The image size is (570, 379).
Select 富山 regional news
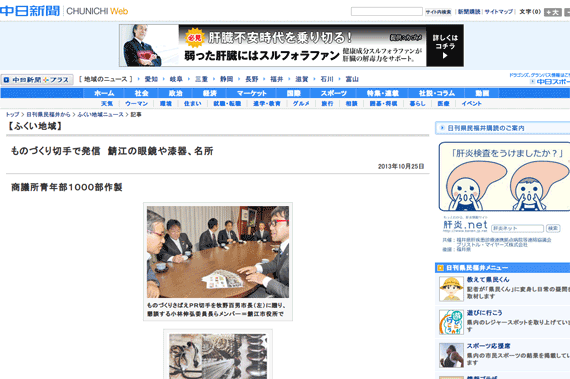(352, 79)
